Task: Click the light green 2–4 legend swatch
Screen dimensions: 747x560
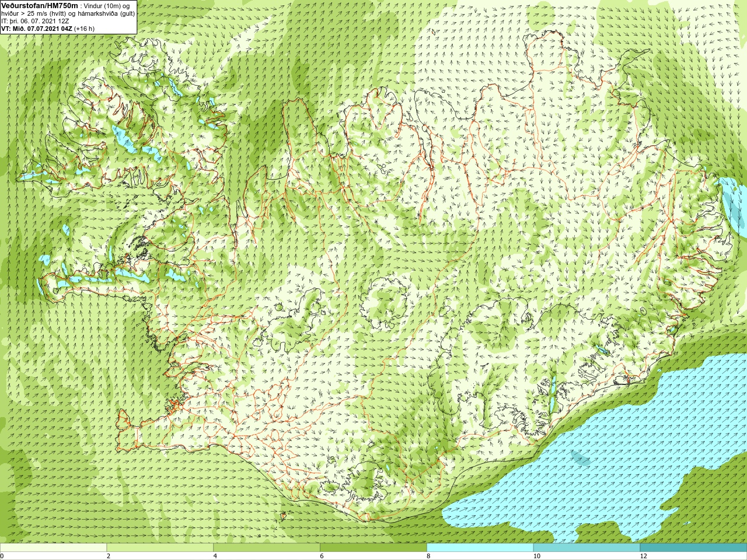Action: tap(160, 548)
